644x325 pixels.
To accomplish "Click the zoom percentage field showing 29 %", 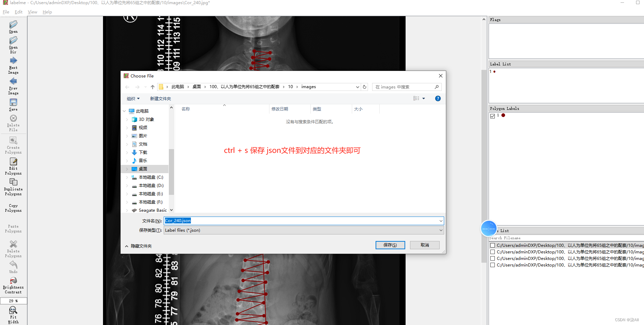I will [13, 301].
